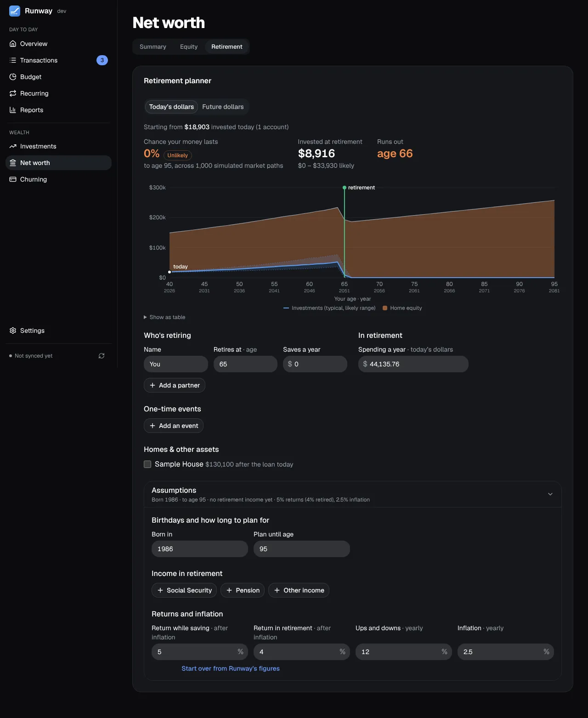
Task: Click the sync refresh icon
Action: tap(102, 356)
